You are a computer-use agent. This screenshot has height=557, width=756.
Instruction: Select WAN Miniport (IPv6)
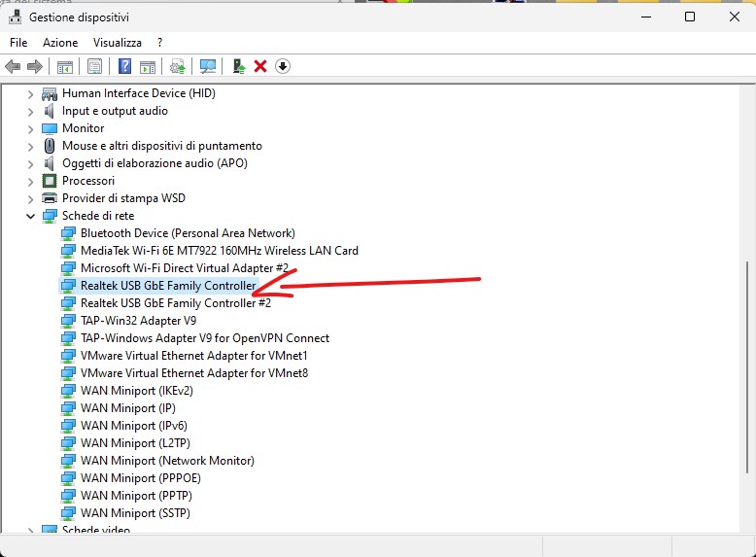[x=133, y=426]
